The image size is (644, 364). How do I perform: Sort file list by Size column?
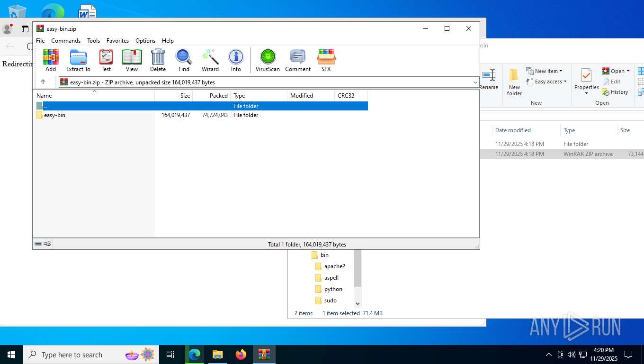(x=174, y=96)
